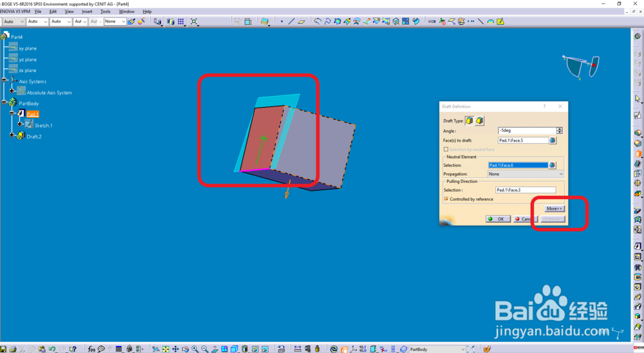Select the Plane creation tool
The height and width of the screenshot is (353, 644).
[x=301, y=21]
